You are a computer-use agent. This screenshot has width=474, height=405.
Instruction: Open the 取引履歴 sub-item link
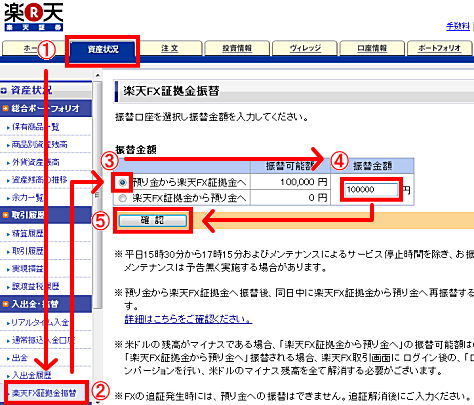click(28, 251)
